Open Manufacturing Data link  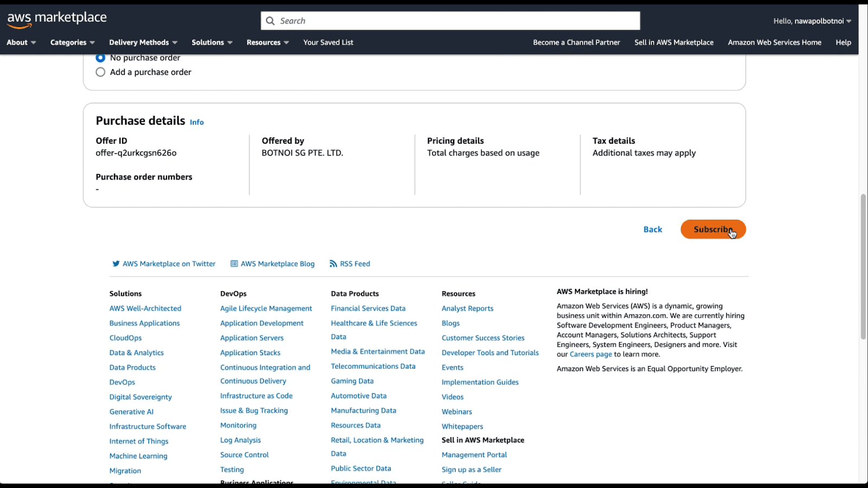(x=363, y=410)
